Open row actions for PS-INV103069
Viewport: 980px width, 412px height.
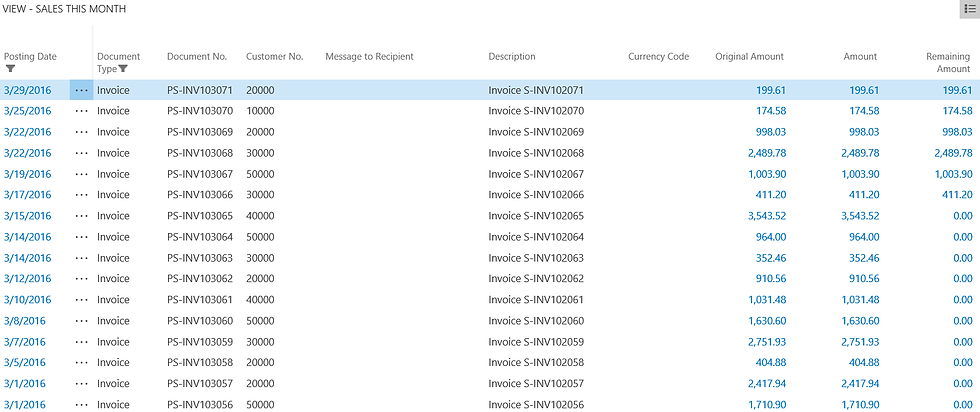click(x=81, y=132)
